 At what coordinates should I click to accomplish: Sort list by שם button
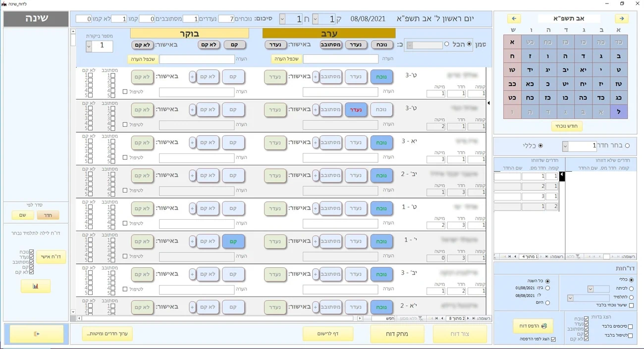23,215
